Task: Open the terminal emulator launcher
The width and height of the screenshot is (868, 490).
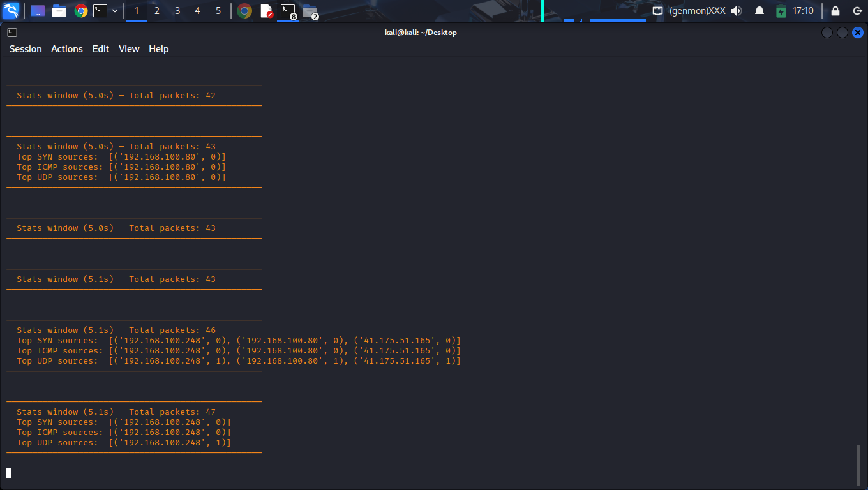Action: [x=100, y=11]
